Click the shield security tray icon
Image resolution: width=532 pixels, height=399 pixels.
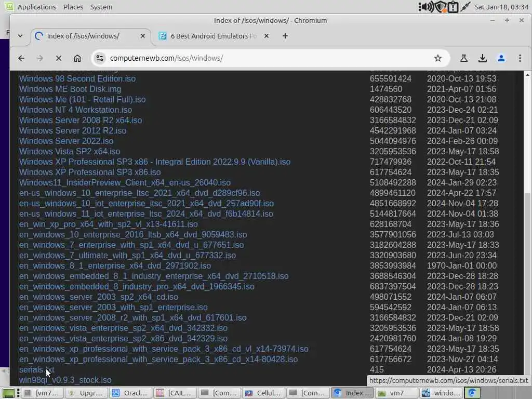coord(440,7)
